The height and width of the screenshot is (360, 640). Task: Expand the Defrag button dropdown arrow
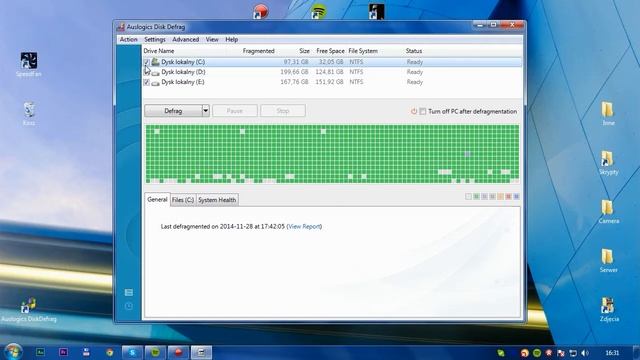(x=205, y=111)
